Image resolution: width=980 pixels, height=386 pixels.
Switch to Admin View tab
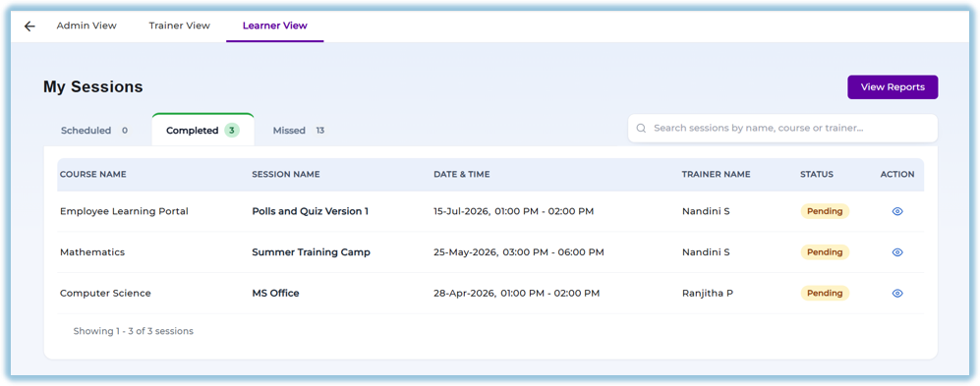pos(86,26)
